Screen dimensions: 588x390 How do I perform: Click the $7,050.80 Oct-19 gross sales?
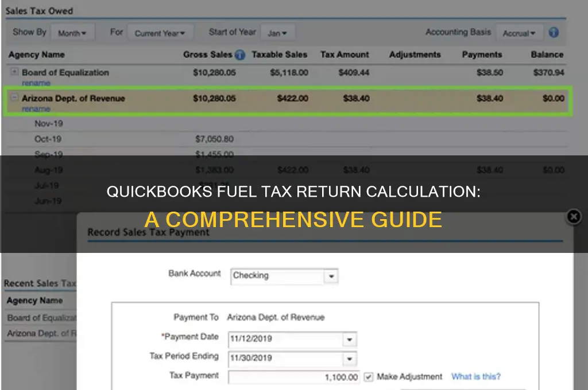215,139
